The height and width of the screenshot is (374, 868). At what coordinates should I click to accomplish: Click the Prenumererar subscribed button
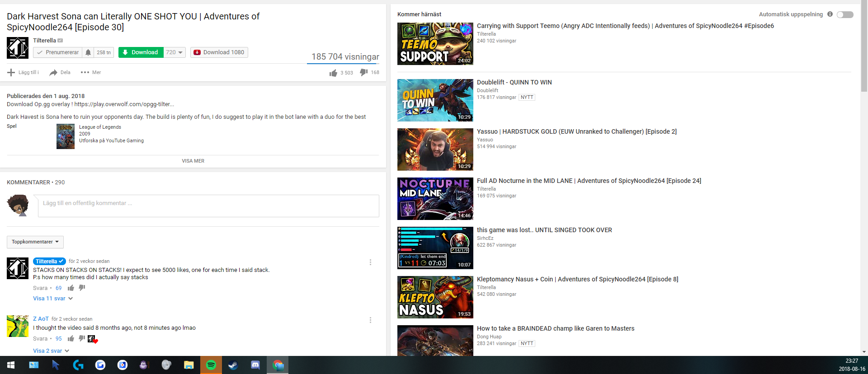coord(58,52)
